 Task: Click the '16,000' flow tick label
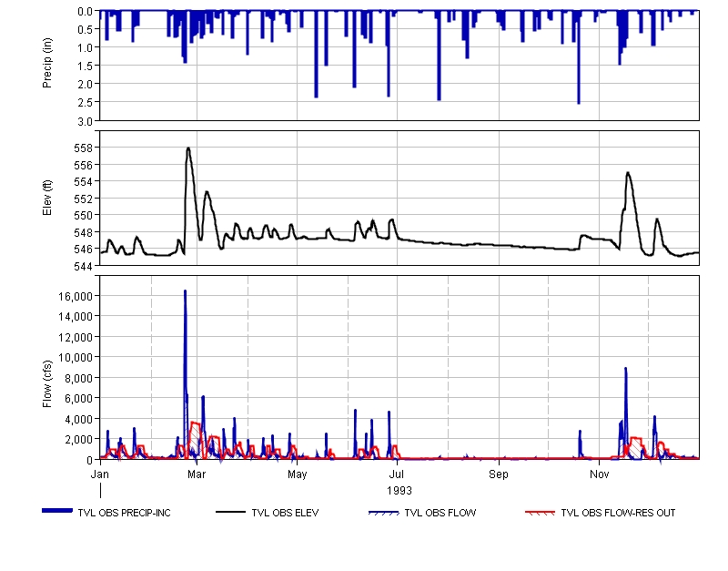coord(76,296)
